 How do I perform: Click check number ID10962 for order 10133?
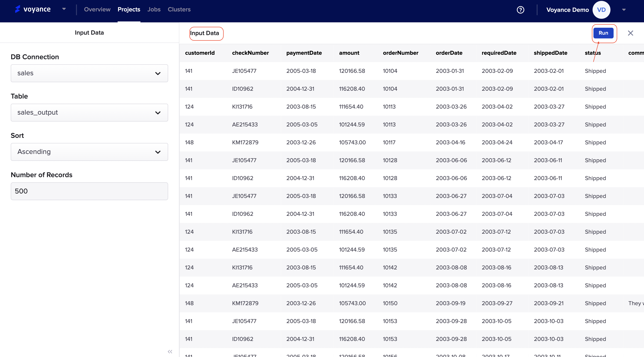[242, 214]
